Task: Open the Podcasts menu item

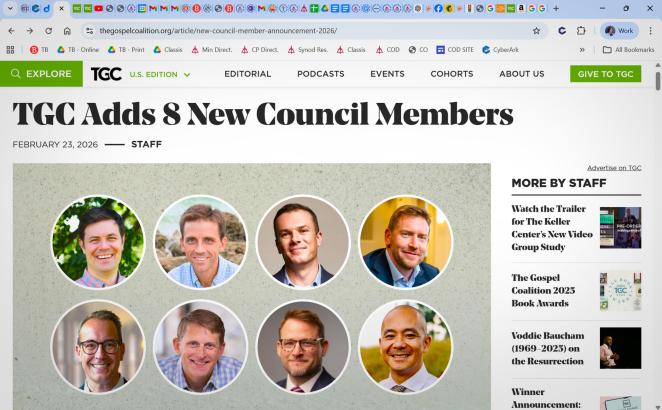Action: point(320,74)
